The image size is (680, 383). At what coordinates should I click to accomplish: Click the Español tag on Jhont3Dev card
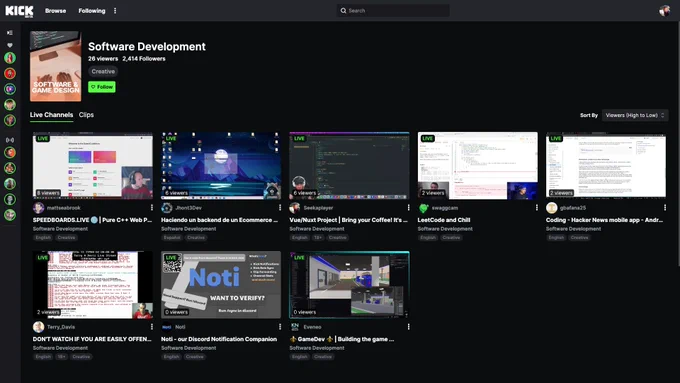pos(172,237)
